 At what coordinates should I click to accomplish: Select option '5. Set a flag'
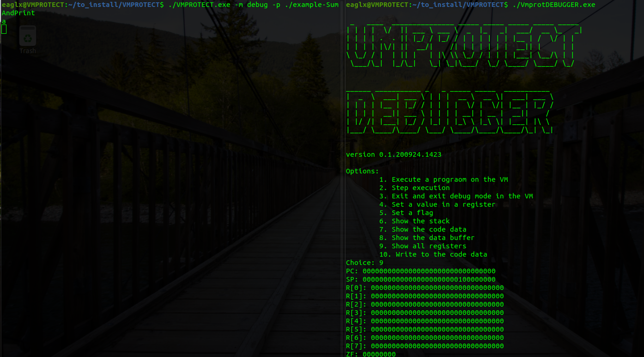point(406,213)
